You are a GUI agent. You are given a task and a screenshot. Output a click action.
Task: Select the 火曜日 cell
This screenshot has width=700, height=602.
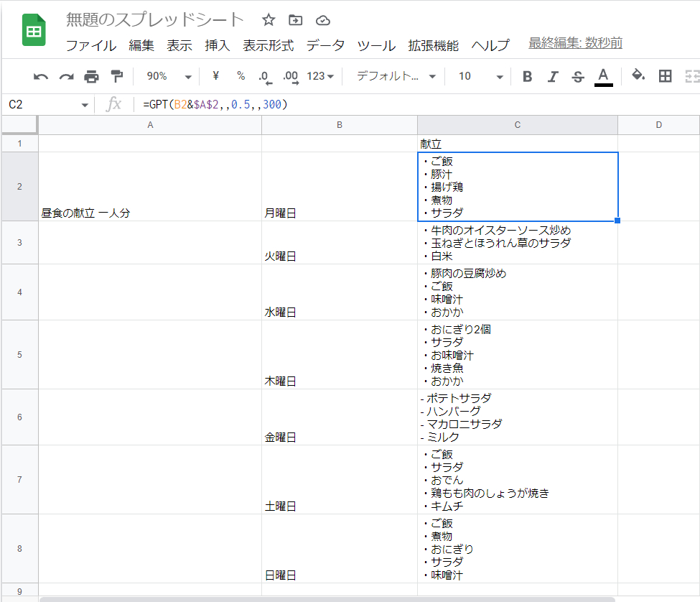pyautogui.click(x=340, y=243)
